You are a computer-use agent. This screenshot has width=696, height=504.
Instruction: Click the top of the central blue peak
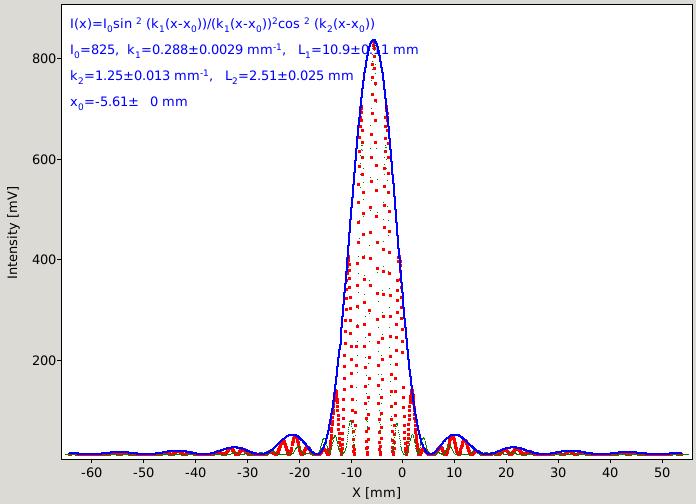click(374, 41)
